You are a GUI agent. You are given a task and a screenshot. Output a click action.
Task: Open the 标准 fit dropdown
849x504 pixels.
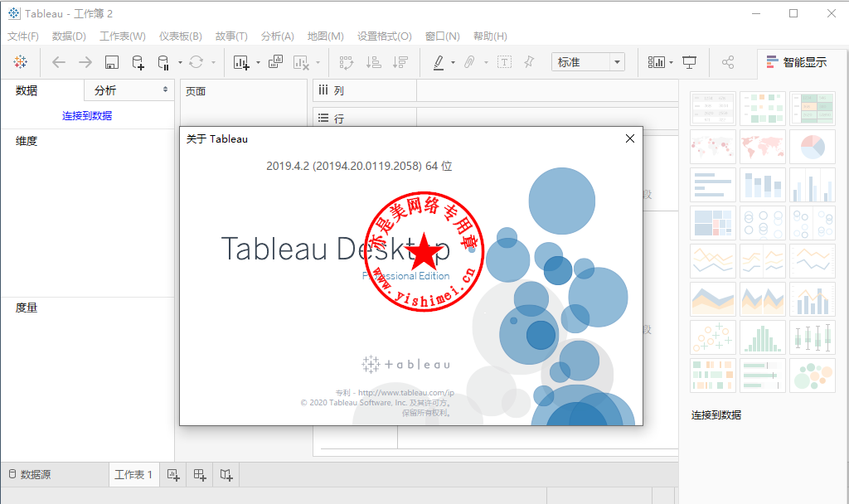pyautogui.click(x=588, y=61)
